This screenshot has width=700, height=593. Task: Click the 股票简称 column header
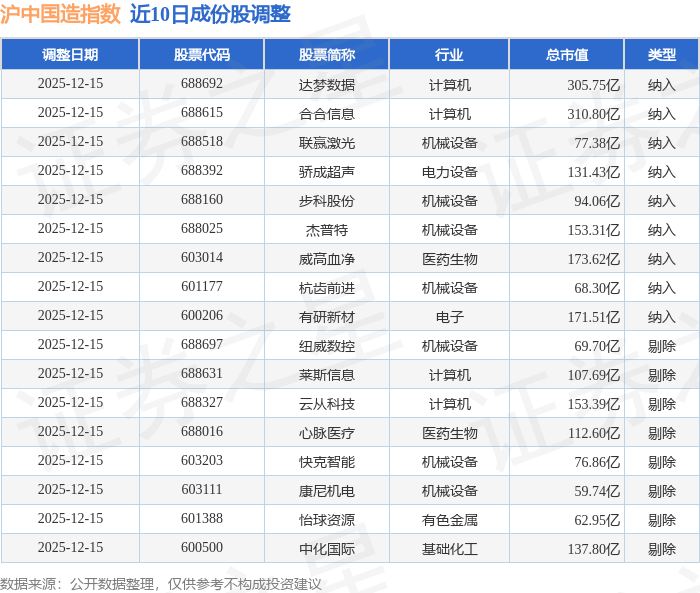point(327,54)
